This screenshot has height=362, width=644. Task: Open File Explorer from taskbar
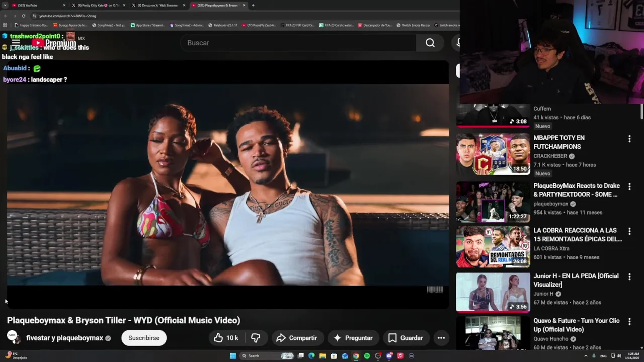point(323,356)
